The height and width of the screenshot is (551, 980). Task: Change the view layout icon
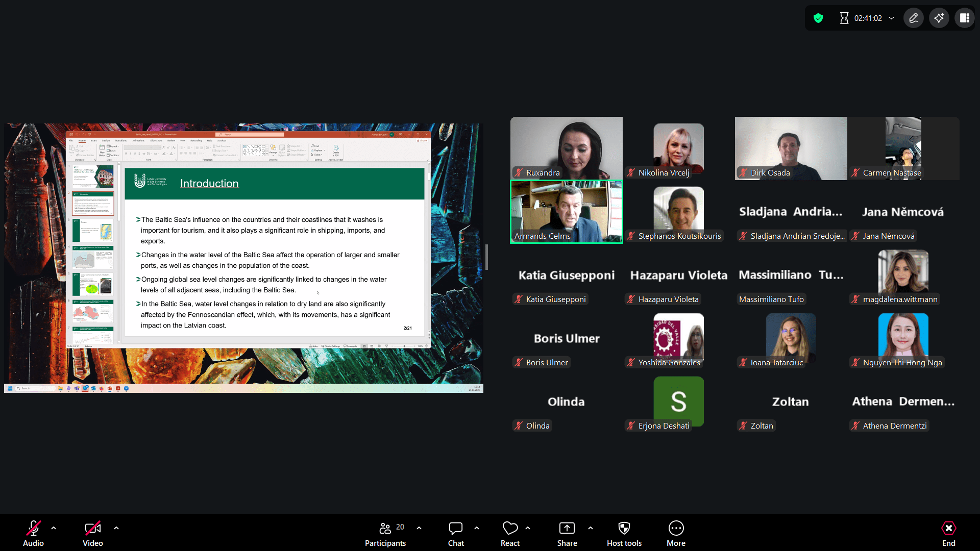[965, 18]
